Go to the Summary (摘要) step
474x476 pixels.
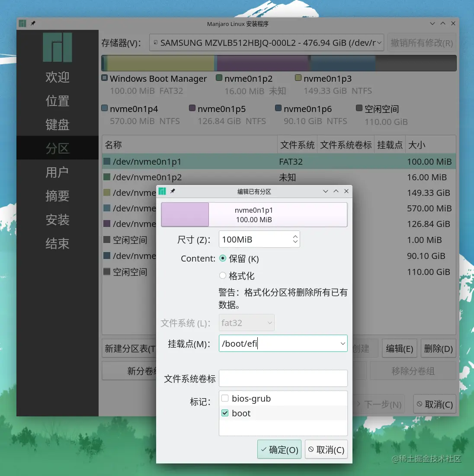pos(58,196)
